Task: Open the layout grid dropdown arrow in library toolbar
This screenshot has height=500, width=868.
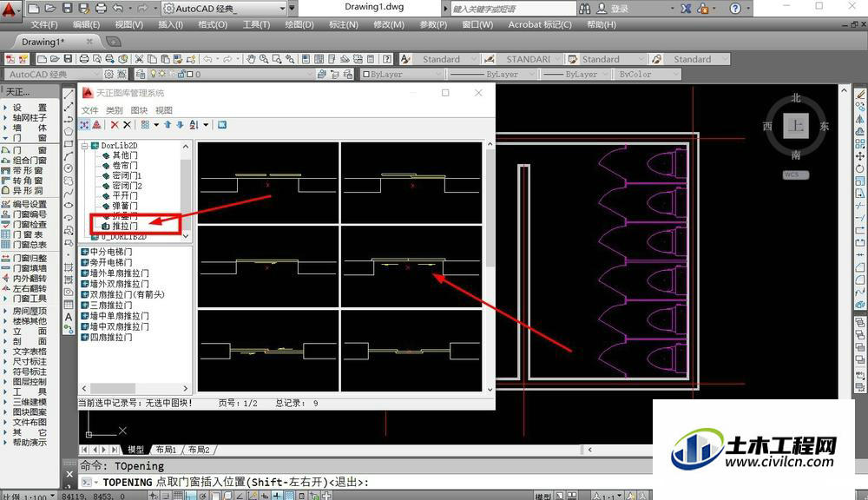Action: [x=156, y=125]
